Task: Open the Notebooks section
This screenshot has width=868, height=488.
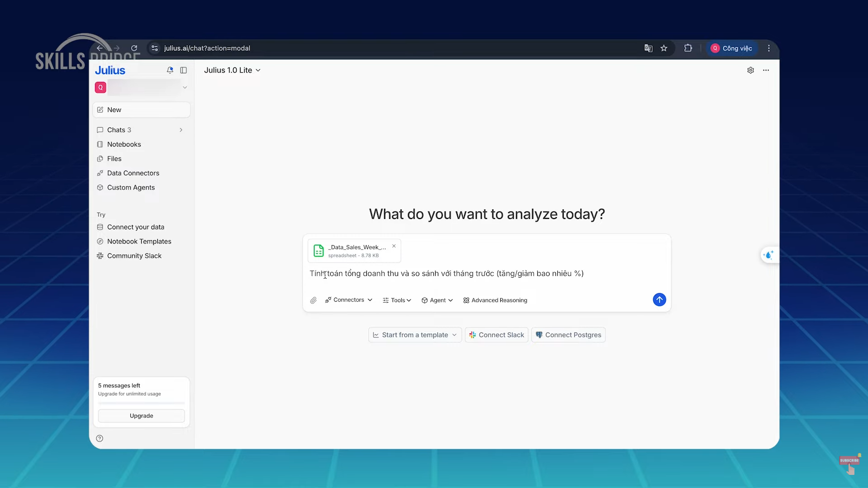Action: 124,144
